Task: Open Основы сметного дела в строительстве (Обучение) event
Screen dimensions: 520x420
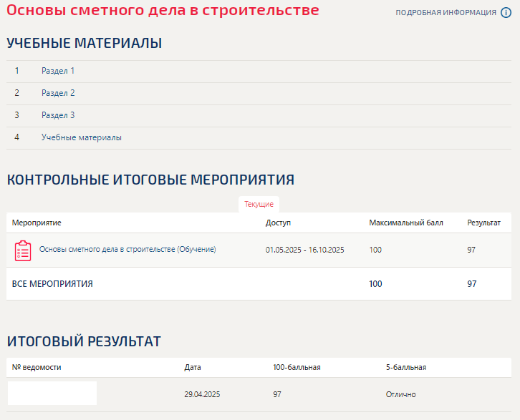Action: pyautogui.click(x=127, y=249)
